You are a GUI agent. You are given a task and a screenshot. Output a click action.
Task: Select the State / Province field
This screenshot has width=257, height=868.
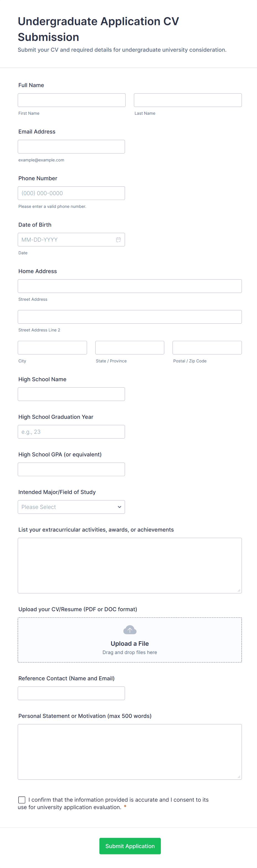point(130,347)
